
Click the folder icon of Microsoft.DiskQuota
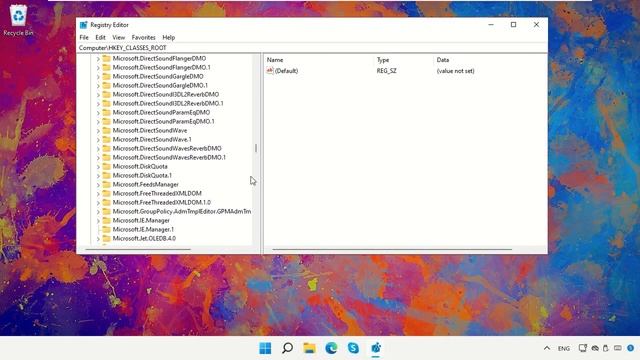[107, 167]
